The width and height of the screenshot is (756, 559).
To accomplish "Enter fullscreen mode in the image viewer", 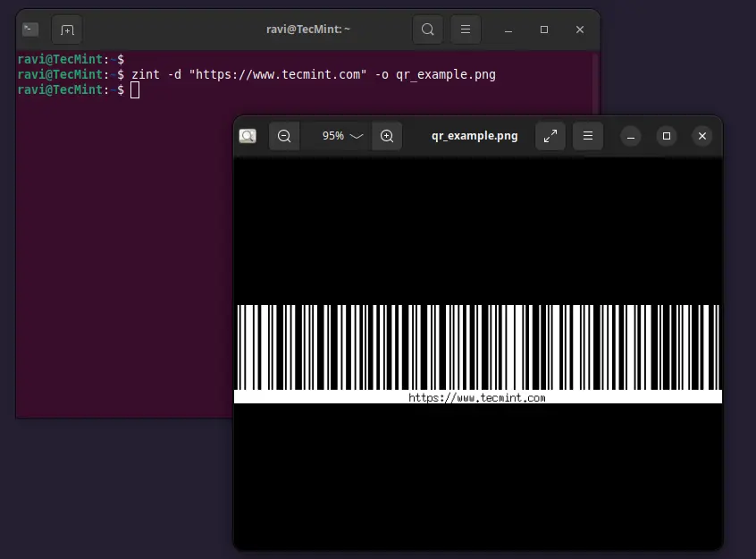I will coord(550,136).
